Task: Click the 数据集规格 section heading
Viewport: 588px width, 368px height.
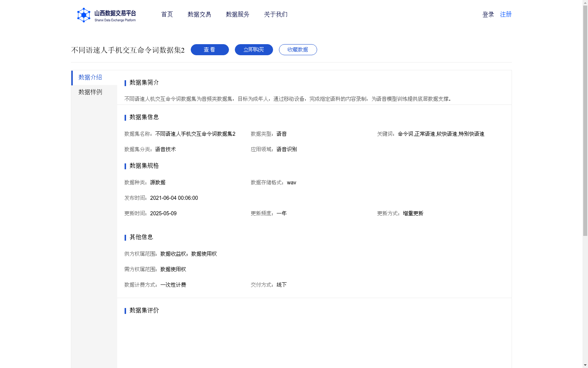Action: coord(144,166)
